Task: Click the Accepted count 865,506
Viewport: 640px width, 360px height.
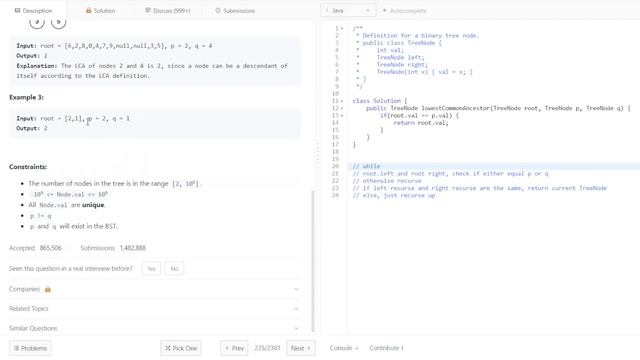Action: (51, 248)
